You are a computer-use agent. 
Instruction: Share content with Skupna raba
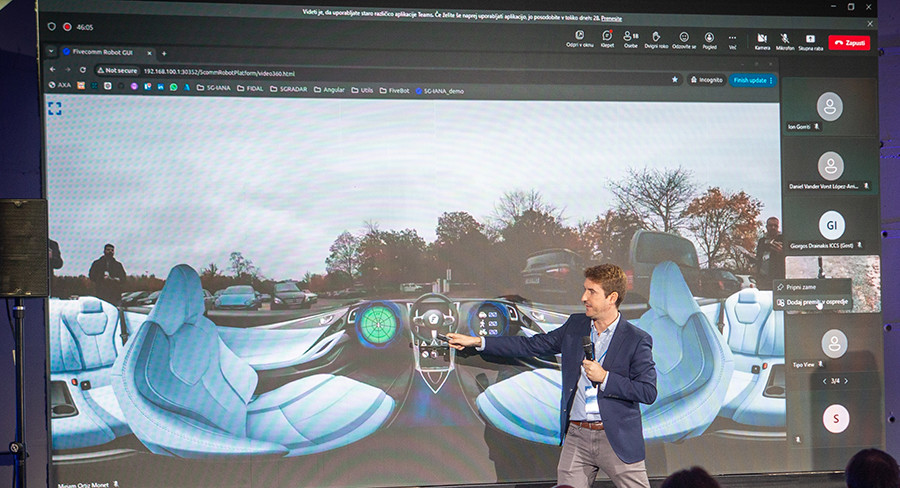(810, 42)
